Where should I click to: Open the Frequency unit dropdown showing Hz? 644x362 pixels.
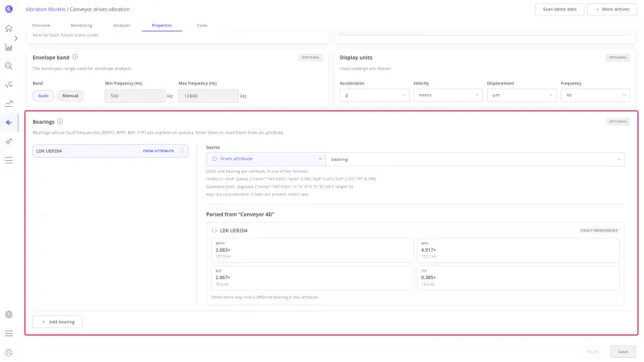click(595, 95)
